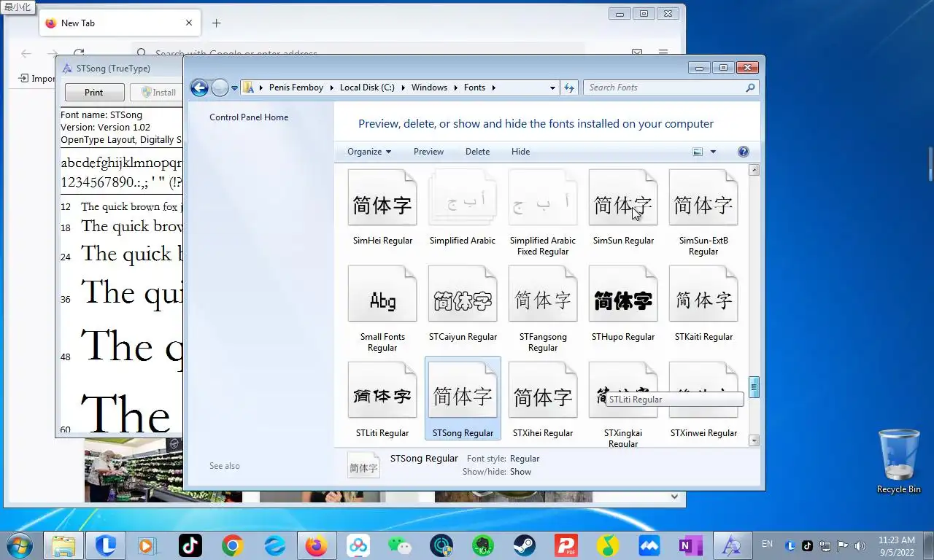The height and width of the screenshot is (560, 934).
Task: Click Print in STSong preview window
Action: coord(93,93)
